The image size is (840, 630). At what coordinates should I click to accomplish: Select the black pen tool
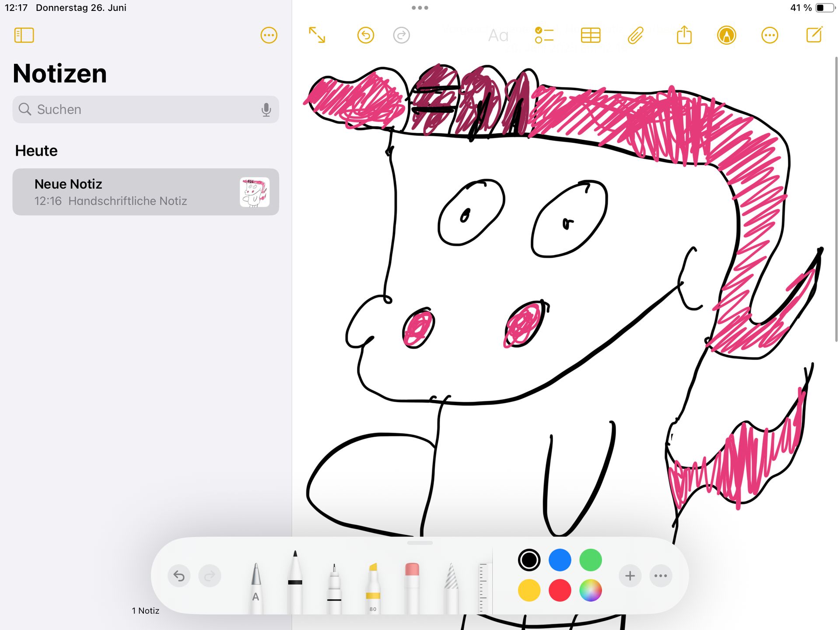point(295,582)
